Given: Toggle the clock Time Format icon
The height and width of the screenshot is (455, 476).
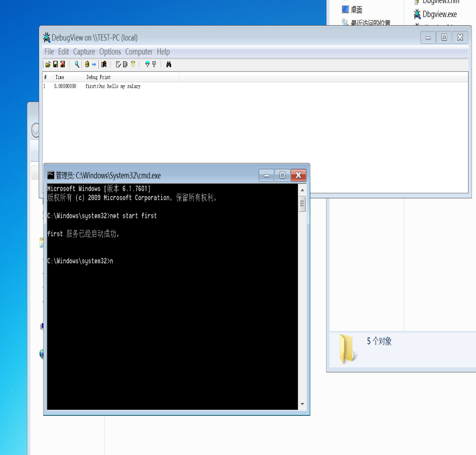Looking at the screenshot, I should tap(133, 64).
